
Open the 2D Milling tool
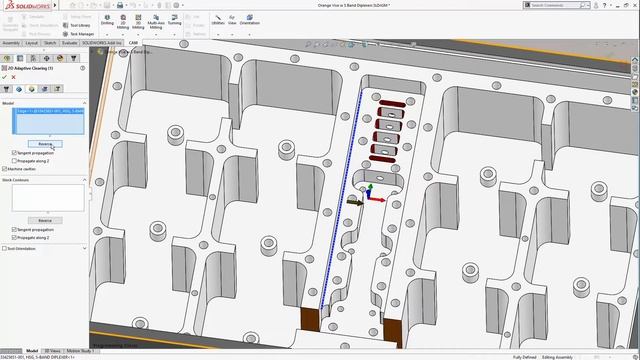pos(123,22)
